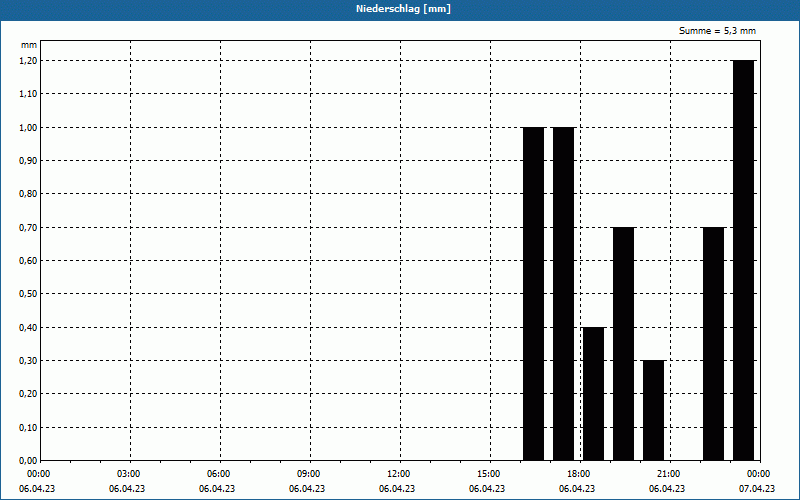Click the bar reaching 0,30 mm

pos(654,410)
